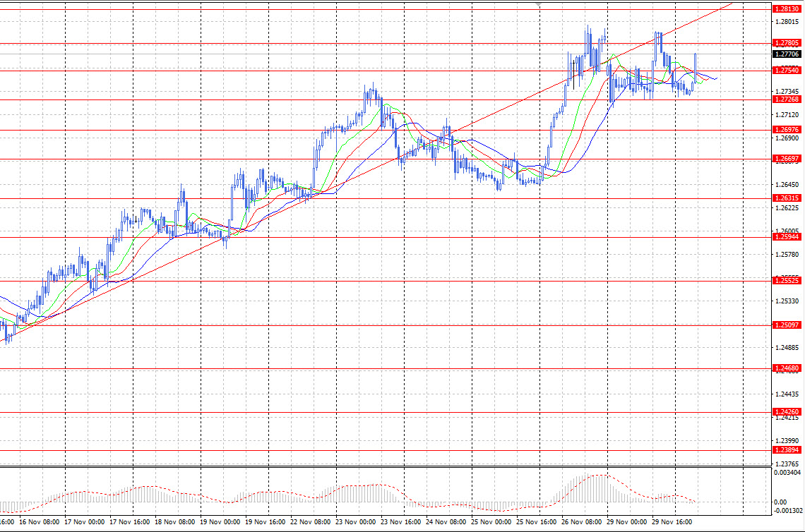Click the grey chart shift triangle at top
The image size is (805, 532).
click(538, 5)
